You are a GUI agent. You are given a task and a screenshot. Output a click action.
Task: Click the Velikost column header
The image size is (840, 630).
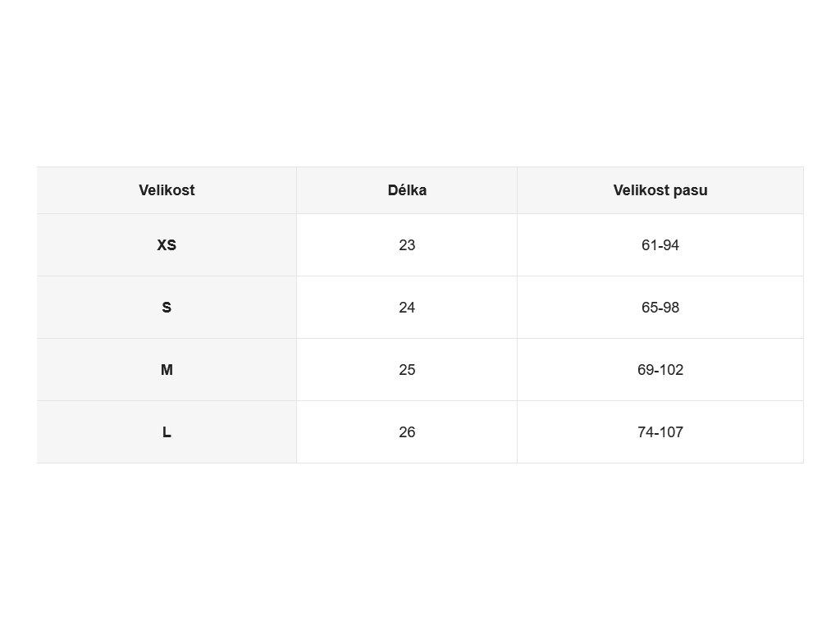point(167,190)
